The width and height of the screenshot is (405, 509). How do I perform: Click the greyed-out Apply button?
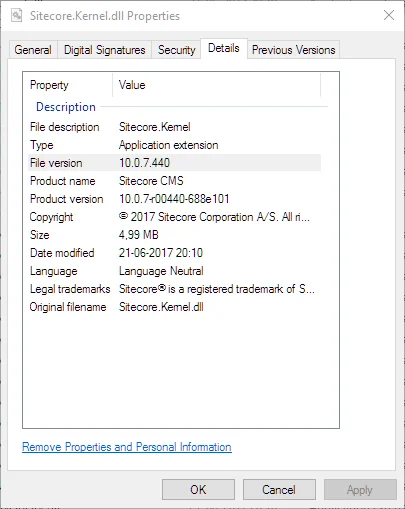[x=360, y=490]
